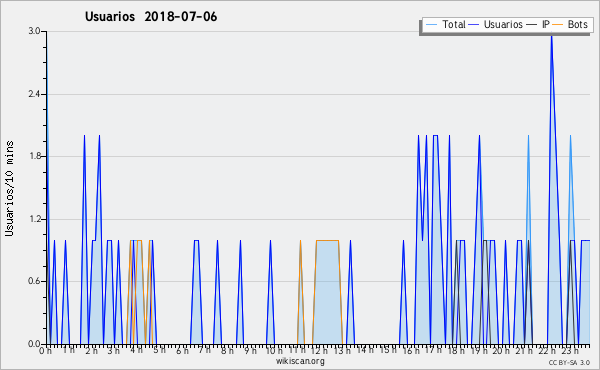Click the 'CC BY-SA 3.0' license text
The width and height of the screenshot is (600, 370).
[569, 362]
